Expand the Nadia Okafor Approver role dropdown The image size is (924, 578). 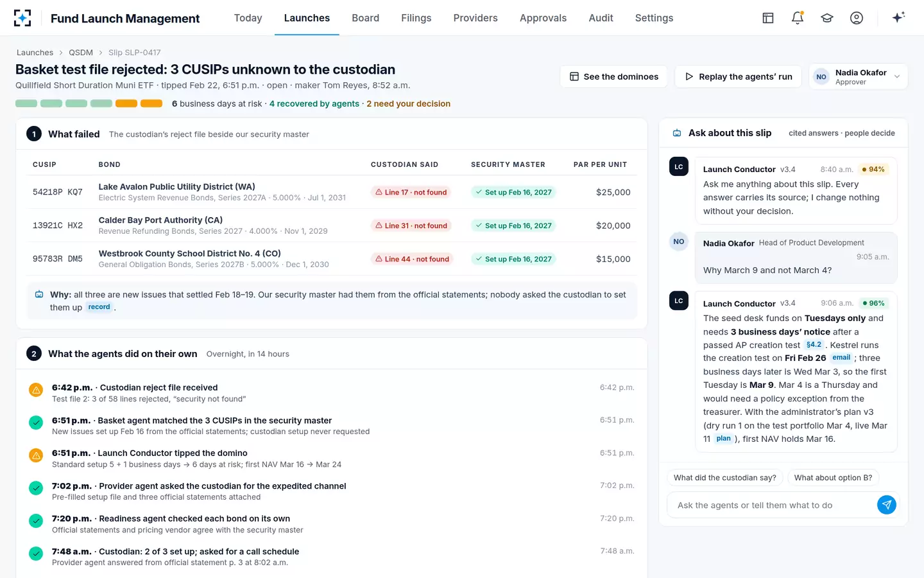click(x=859, y=77)
